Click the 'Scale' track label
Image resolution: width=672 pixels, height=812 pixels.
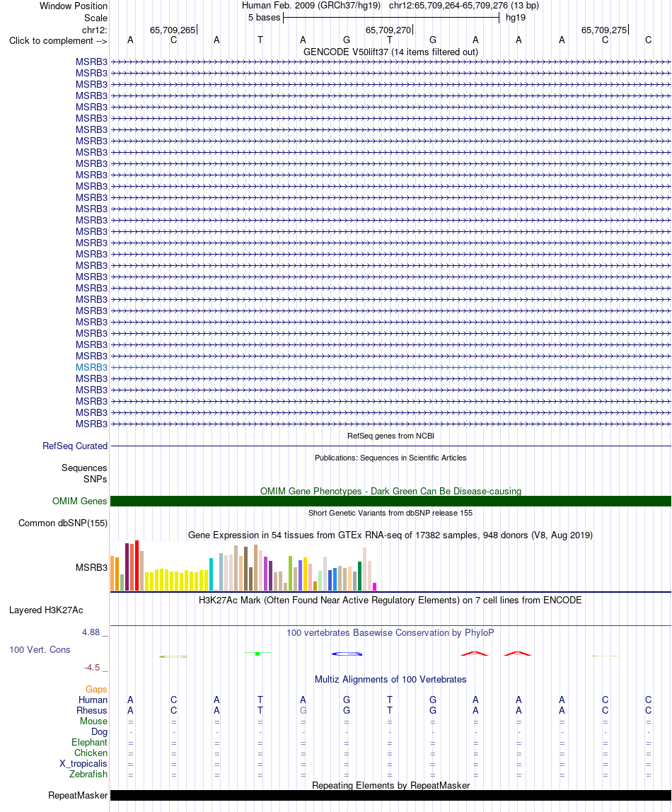tap(95, 18)
